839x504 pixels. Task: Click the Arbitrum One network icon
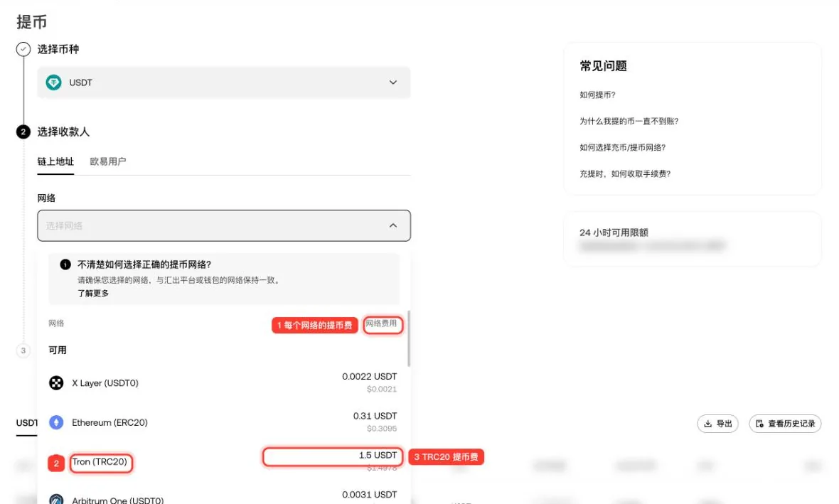click(56, 500)
